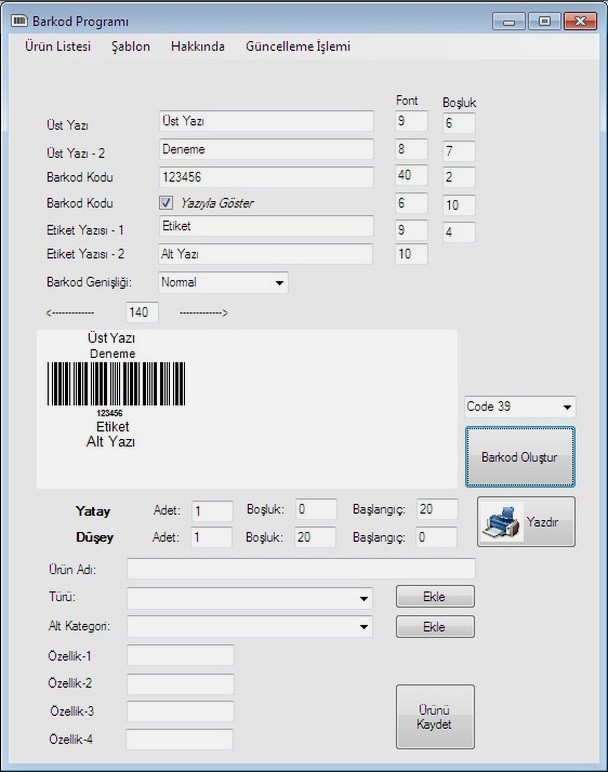Click the Boşluk field showing 2 for Barkod Kodu
The height and width of the screenshot is (772, 608).
click(x=459, y=177)
